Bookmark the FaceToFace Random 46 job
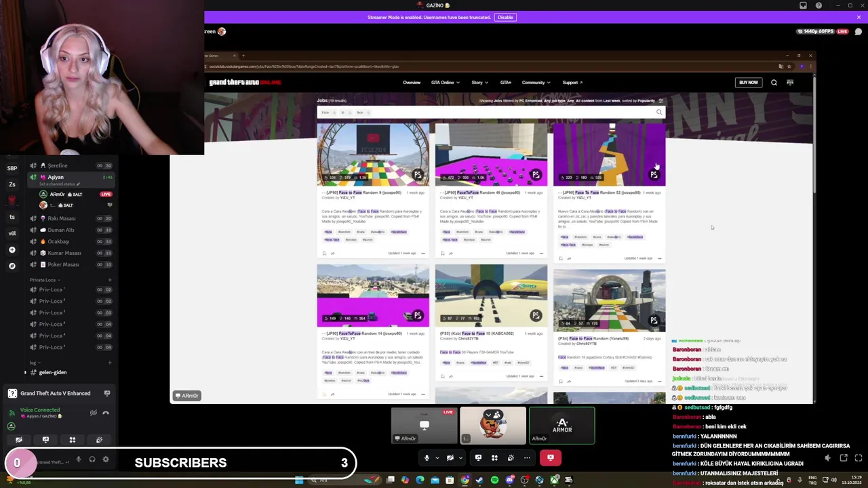 pyautogui.click(x=443, y=253)
